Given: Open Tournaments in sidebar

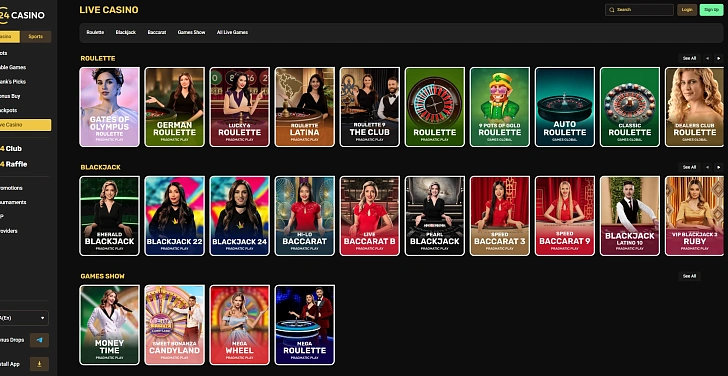Looking at the screenshot, I should pyautogui.click(x=13, y=202).
